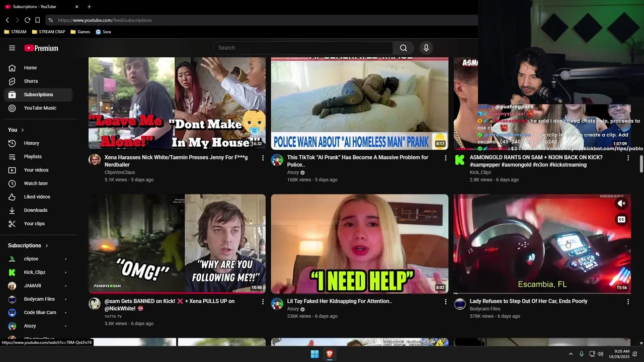Click the Your clips scissors icon
This screenshot has width=644, height=362.
coord(12,224)
